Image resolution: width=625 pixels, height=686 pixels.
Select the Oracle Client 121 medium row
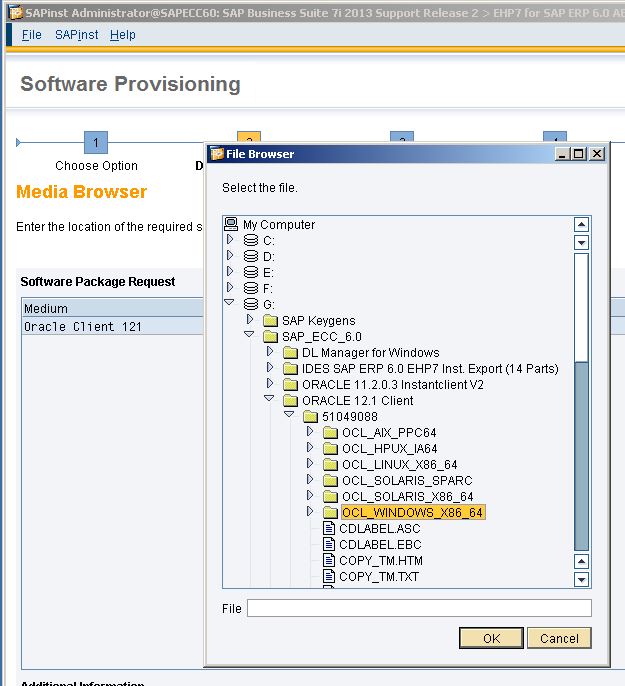[112, 326]
